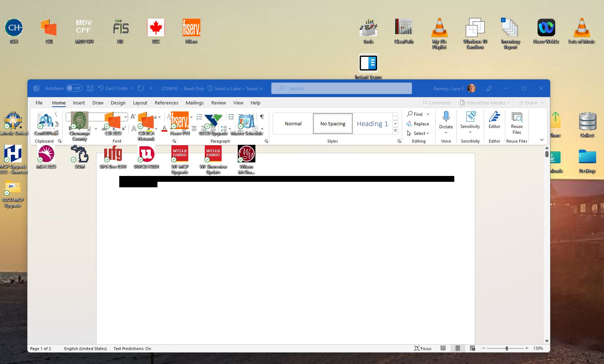Open the font name dropdown arrow
This screenshot has height=364, width=604.
click(125, 117)
